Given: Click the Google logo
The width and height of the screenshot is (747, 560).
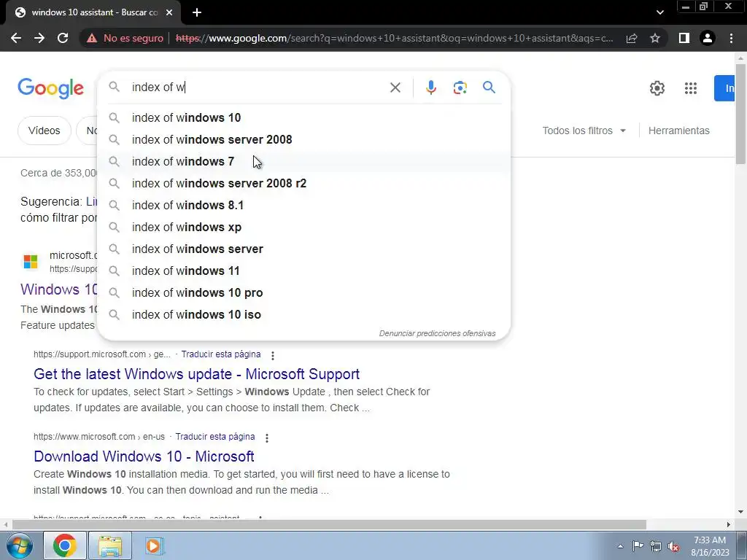Looking at the screenshot, I should [50, 88].
